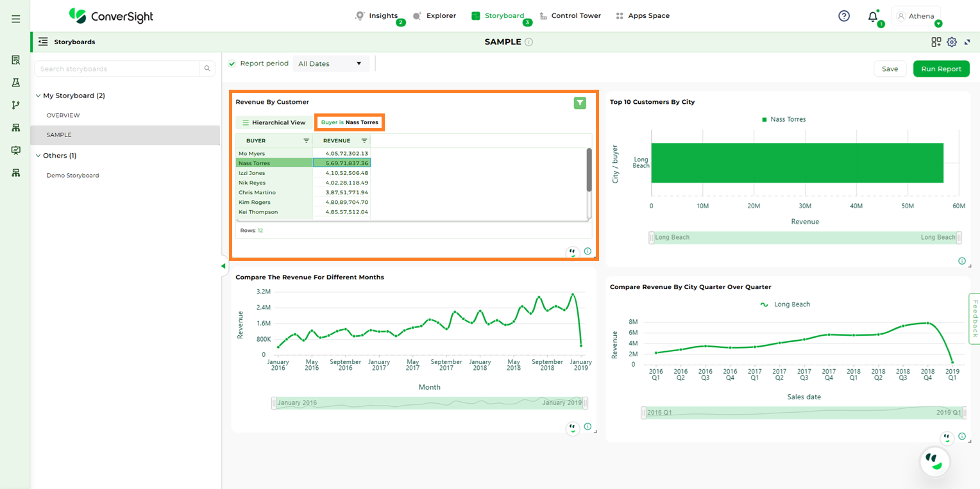The width and height of the screenshot is (980, 489).
Task: Click the Run Report button
Action: (941, 69)
